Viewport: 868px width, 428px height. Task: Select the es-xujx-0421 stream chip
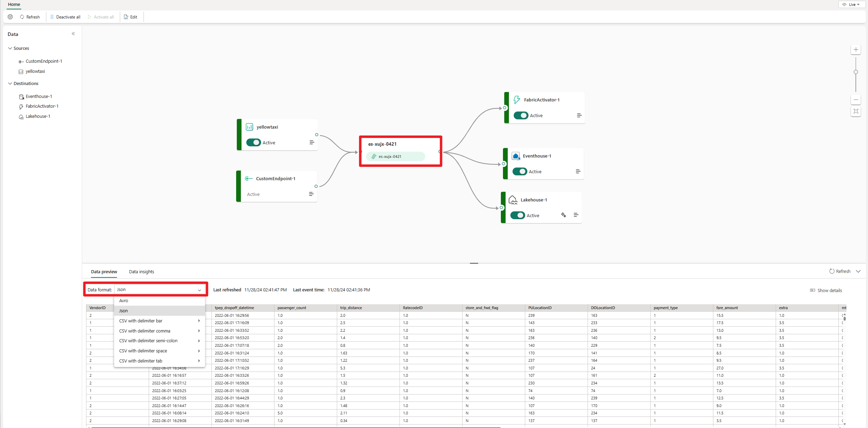395,156
